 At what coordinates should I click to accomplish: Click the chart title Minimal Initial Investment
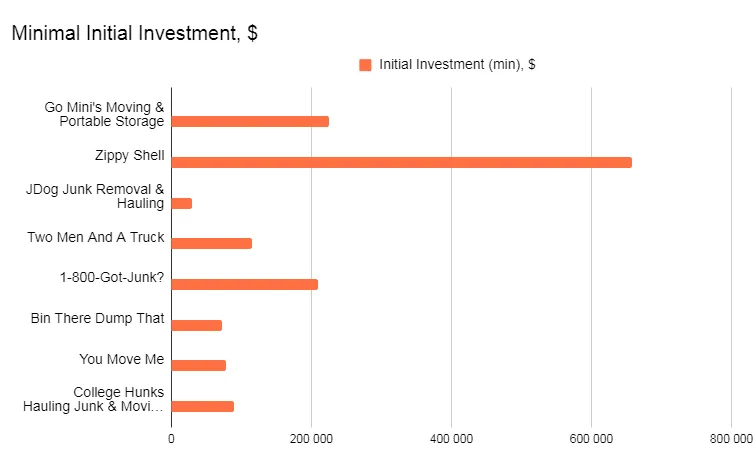click(x=134, y=33)
